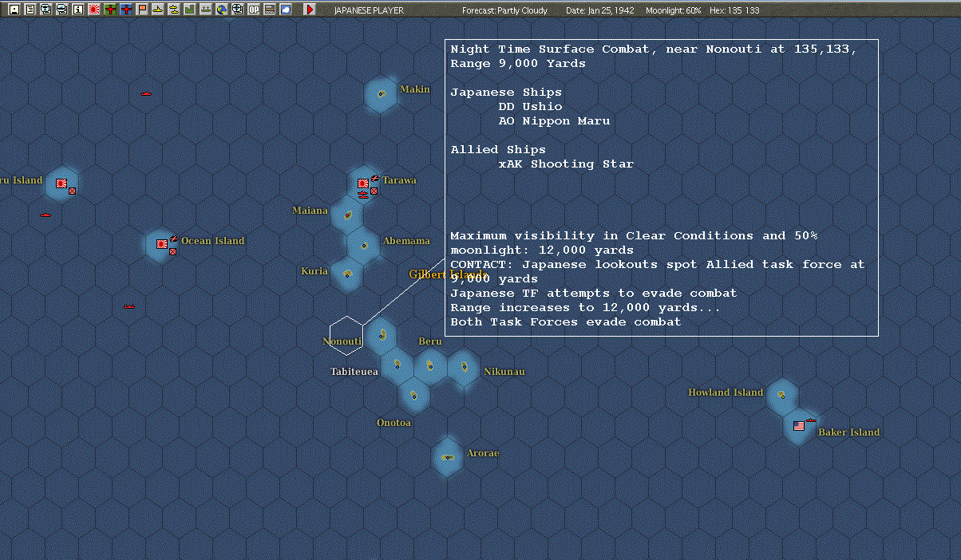Click the Makin island hex
Image resolution: width=961 pixels, height=560 pixels.
[x=382, y=94]
